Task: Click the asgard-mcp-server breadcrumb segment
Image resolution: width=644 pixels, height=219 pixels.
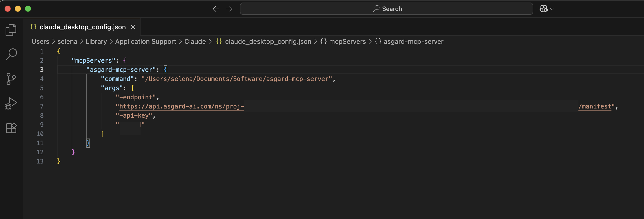Action: pyautogui.click(x=413, y=42)
